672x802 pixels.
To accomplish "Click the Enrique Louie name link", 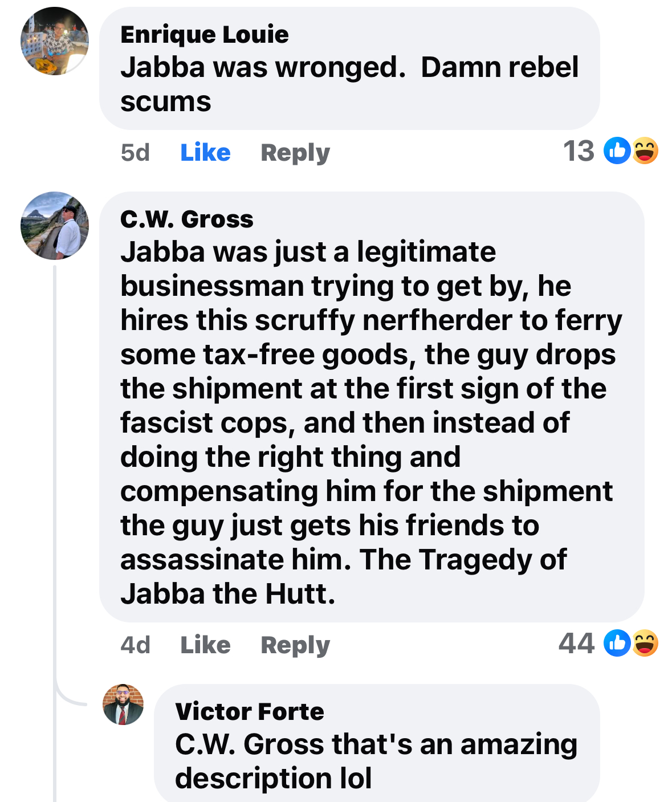I will click(x=205, y=35).
